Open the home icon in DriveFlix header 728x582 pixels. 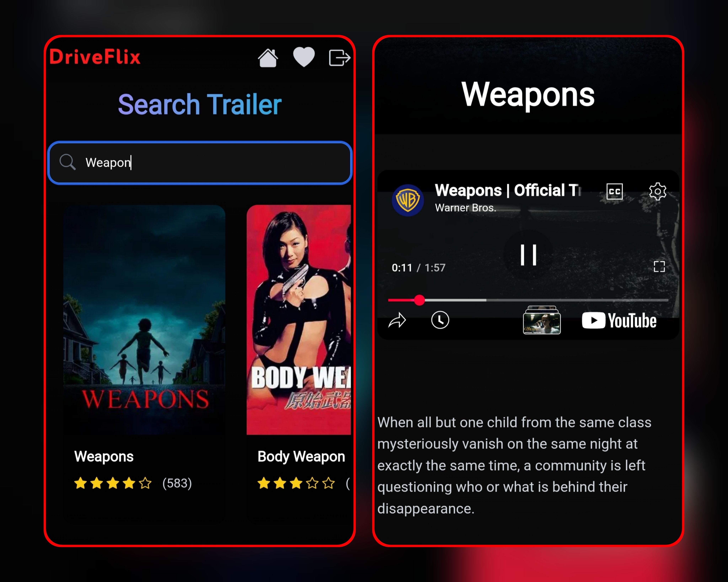[268, 58]
